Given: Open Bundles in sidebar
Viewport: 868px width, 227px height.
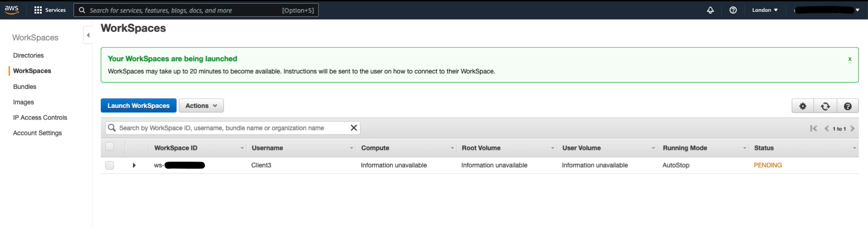Looking at the screenshot, I should click(x=24, y=87).
